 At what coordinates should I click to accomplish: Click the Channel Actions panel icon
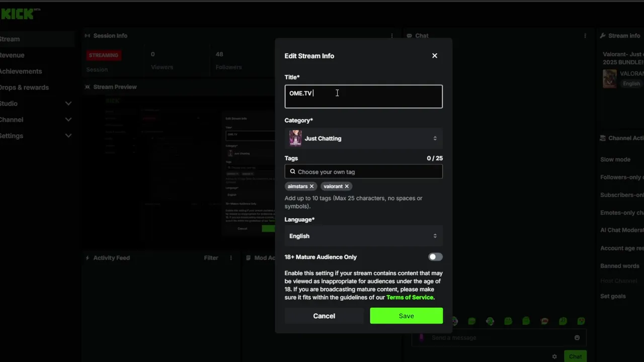tap(603, 138)
